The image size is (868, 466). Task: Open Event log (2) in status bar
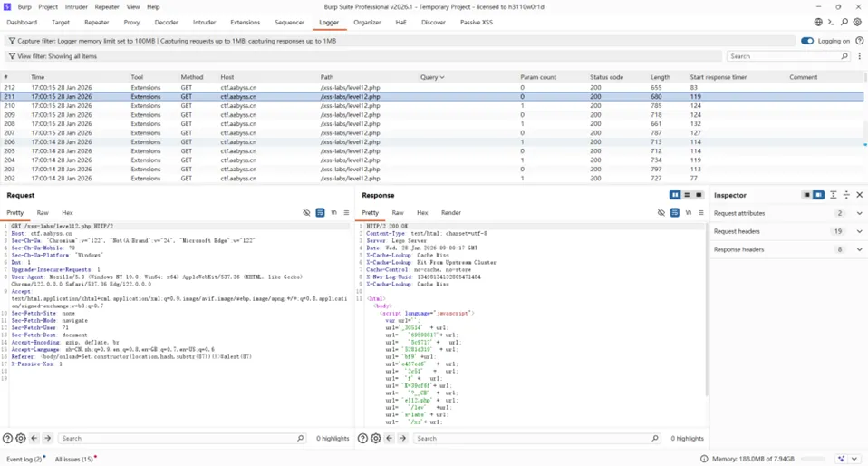24,460
